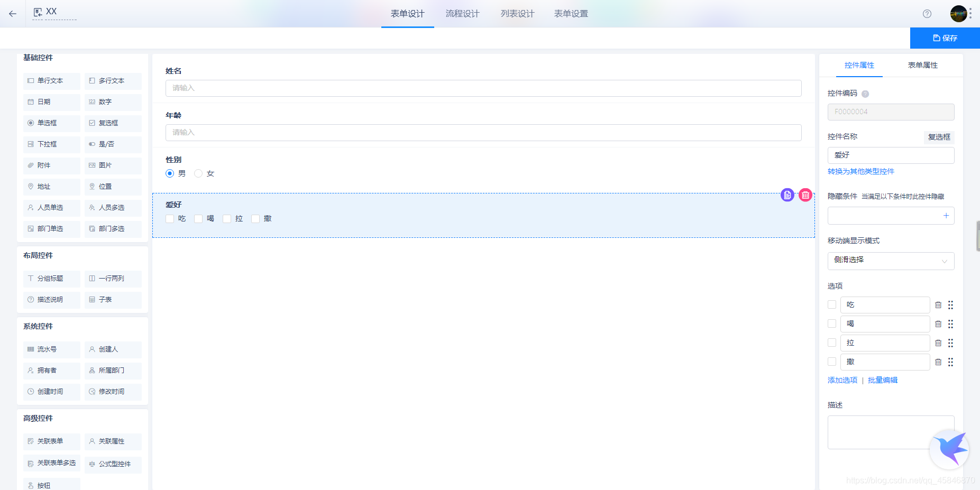Grab the drag handle for option 拉
The image size is (980, 490).
coord(950,343)
